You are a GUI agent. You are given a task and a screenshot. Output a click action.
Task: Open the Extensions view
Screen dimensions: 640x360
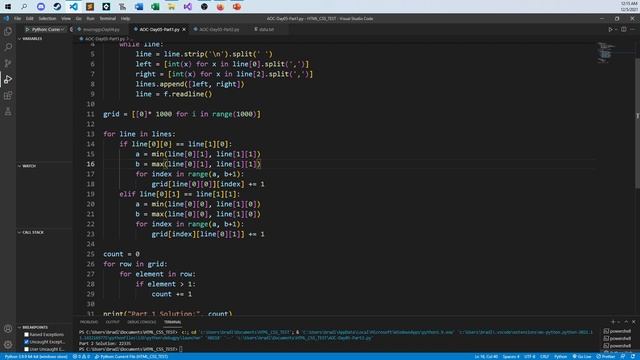click(8, 96)
